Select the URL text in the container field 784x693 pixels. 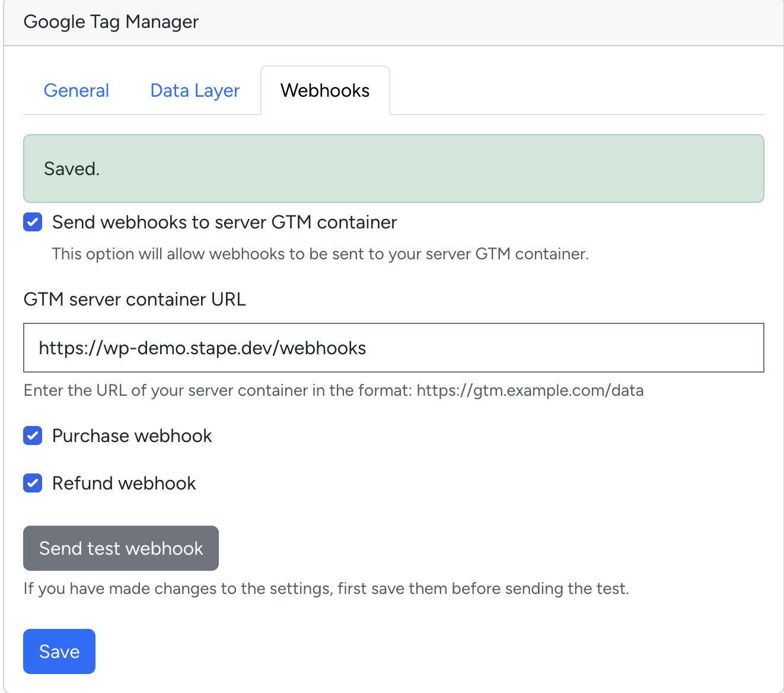tap(202, 348)
